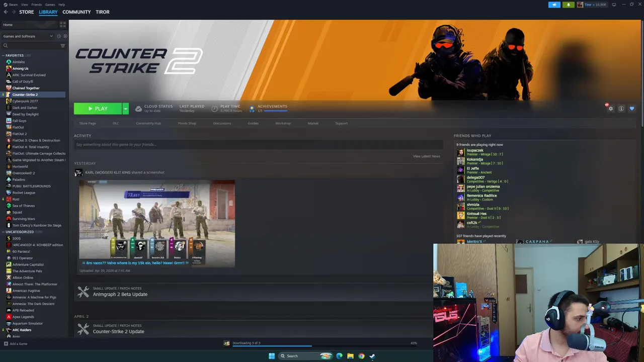
Task: Open the Store Page link
Action: coord(88,123)
